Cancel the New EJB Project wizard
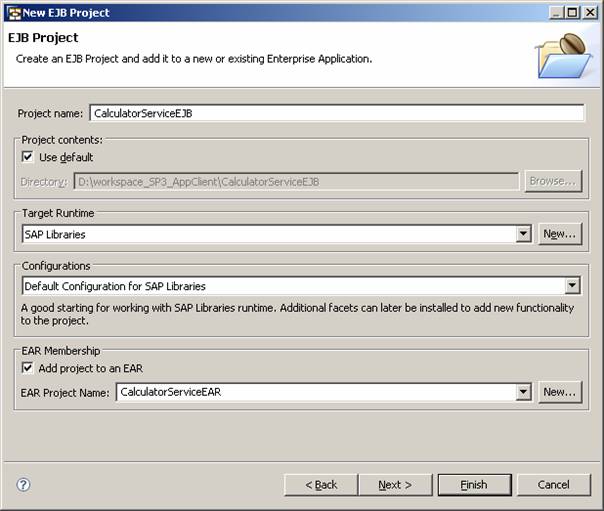This screenshot has width=604, height=511. pos(553,485)
